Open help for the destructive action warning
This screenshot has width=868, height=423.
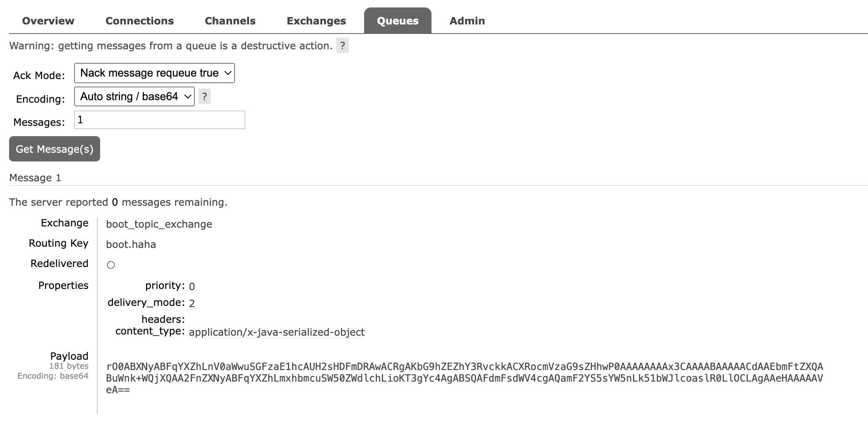pos(342,46)
